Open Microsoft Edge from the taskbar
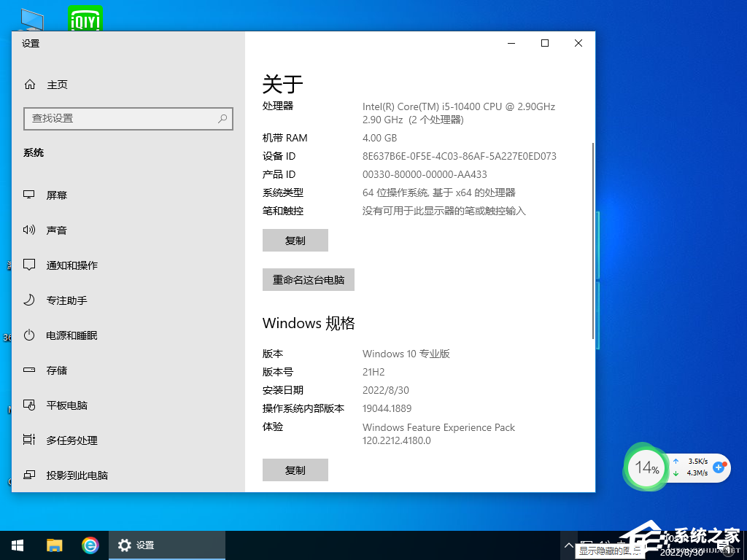Screen dimensions: 747x560 (x=90, y=545)
